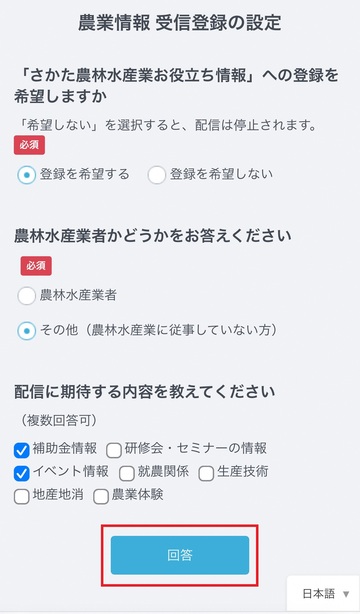Check 研修会・セミナーの情報 box
This screenshot has width=360, height=614.
click(x=114, y=450)
